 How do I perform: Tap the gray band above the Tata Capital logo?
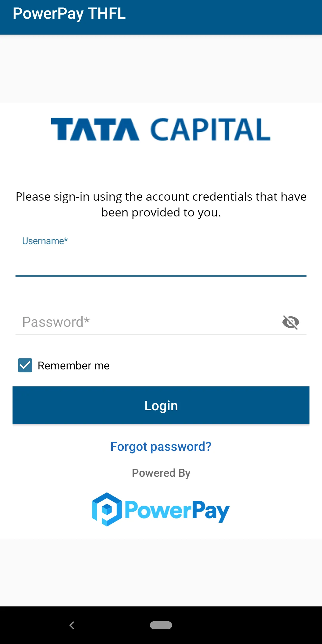tap(161, 69)
